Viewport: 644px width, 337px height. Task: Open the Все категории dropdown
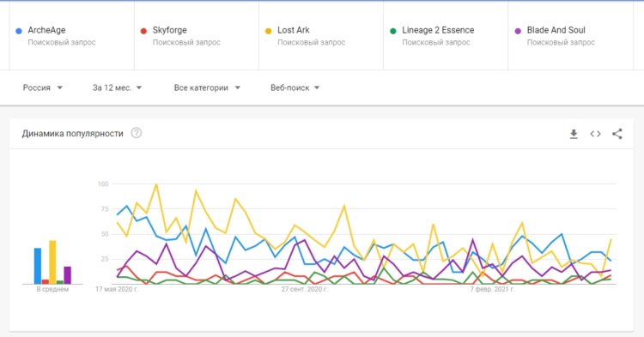[x=207, y=87]
